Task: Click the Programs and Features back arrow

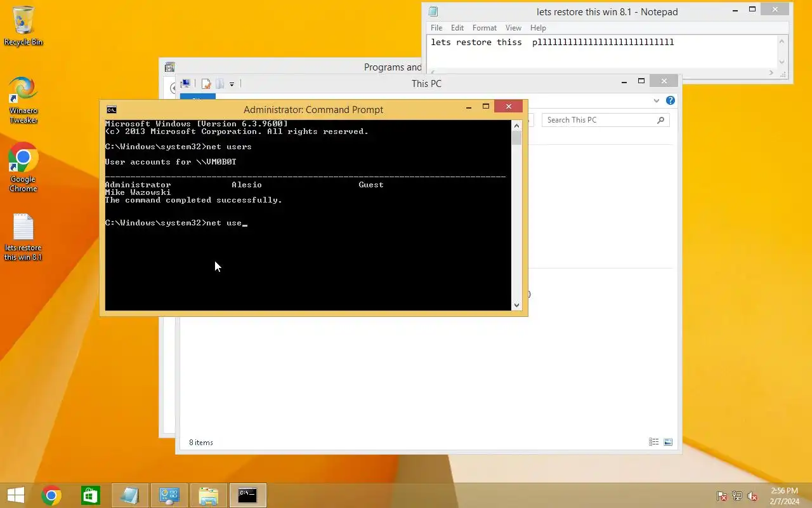Action: (x=173, y=89)
